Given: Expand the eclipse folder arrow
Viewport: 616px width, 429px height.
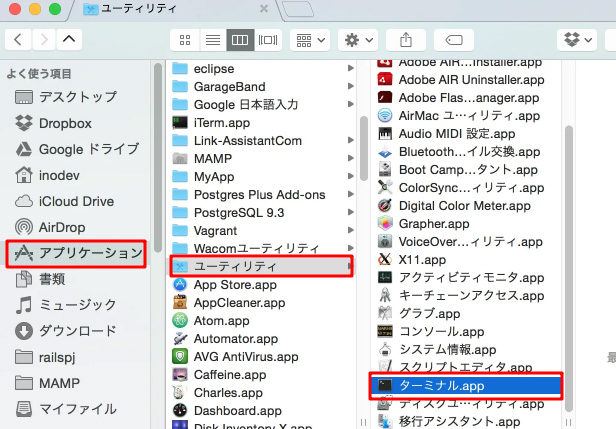Looking at the screenshot, I should tap(350, 68).
